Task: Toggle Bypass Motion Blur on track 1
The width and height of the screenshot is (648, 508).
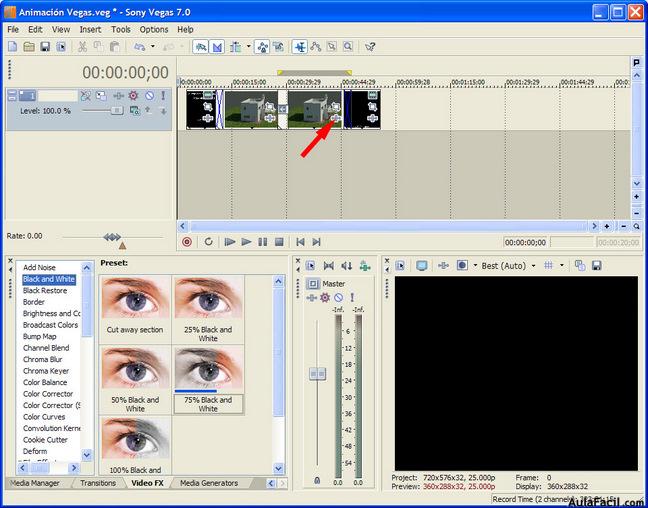Action: pyautogui.click(x=86, y=96)
